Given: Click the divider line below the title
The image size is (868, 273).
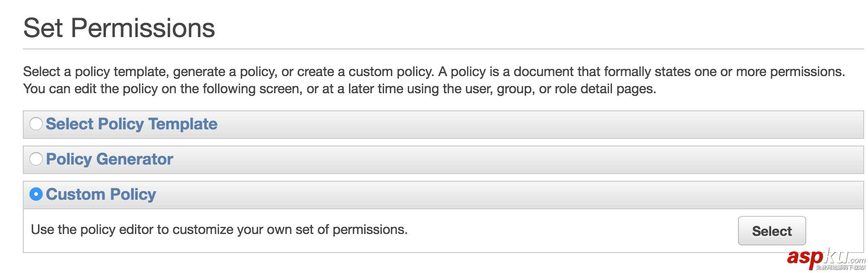Looking at the screenshot, I should coord(443,49).
